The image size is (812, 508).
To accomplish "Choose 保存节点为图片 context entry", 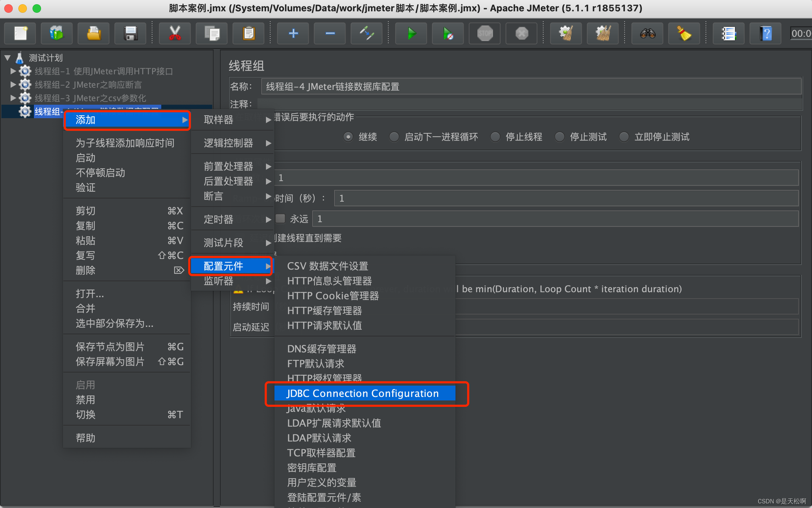I will tap(127, 347).
